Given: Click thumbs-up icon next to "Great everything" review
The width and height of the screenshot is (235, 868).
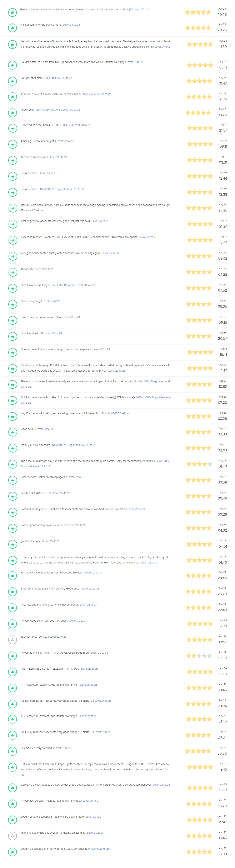Looking at the screenshot, I should pyautogui.click(x=12, y=304).
